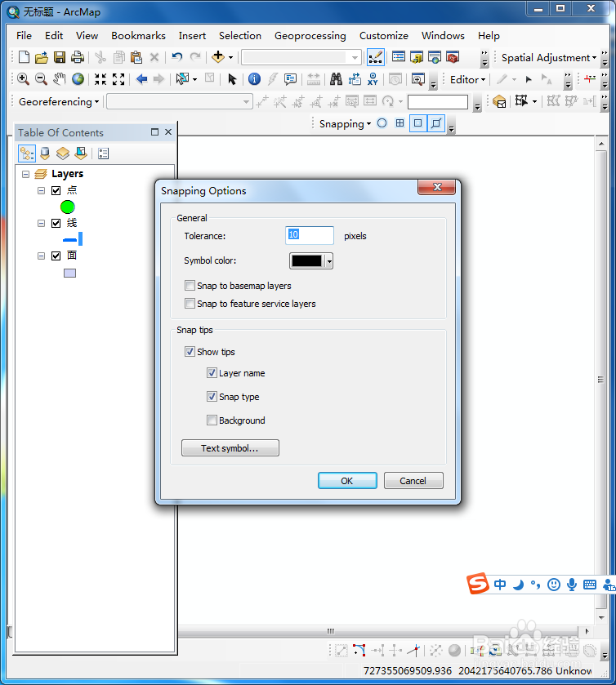This screenshot has height=685, width=616.
Task: Open a map document with Open icon
Action: pos(42,57)
